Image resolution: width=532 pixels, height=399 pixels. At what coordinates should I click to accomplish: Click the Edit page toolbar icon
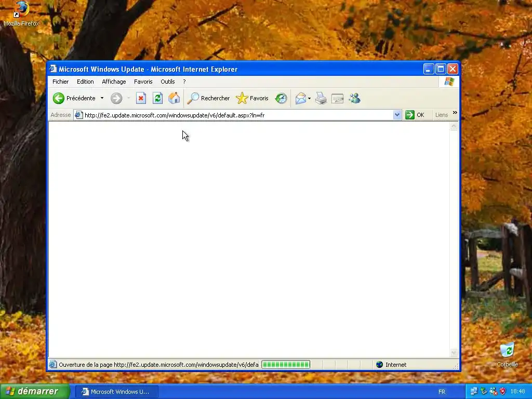point(337,98)
